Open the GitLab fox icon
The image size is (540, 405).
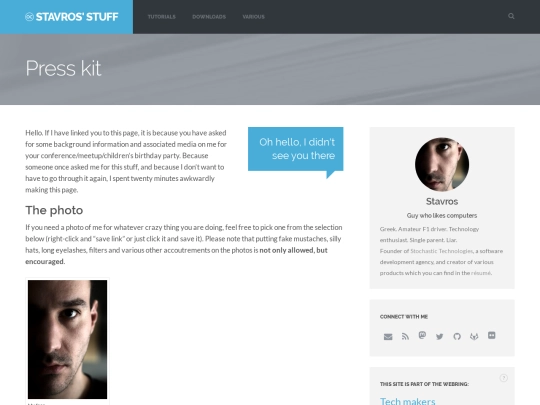474,336
